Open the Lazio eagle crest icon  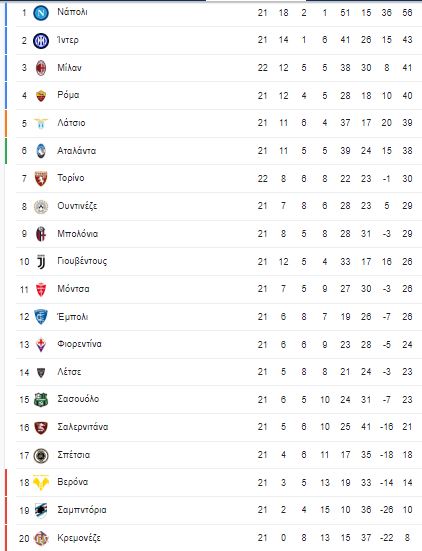tap(41, 123)
